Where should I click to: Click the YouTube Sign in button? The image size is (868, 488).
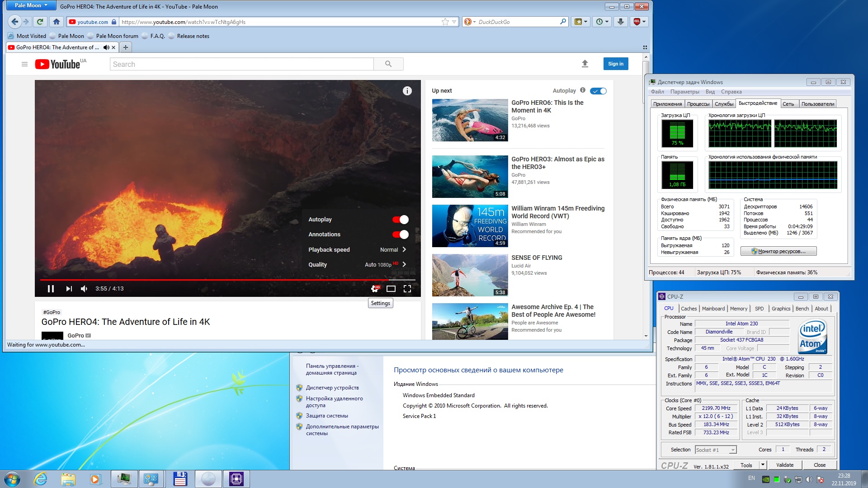[x=615, y=64]
